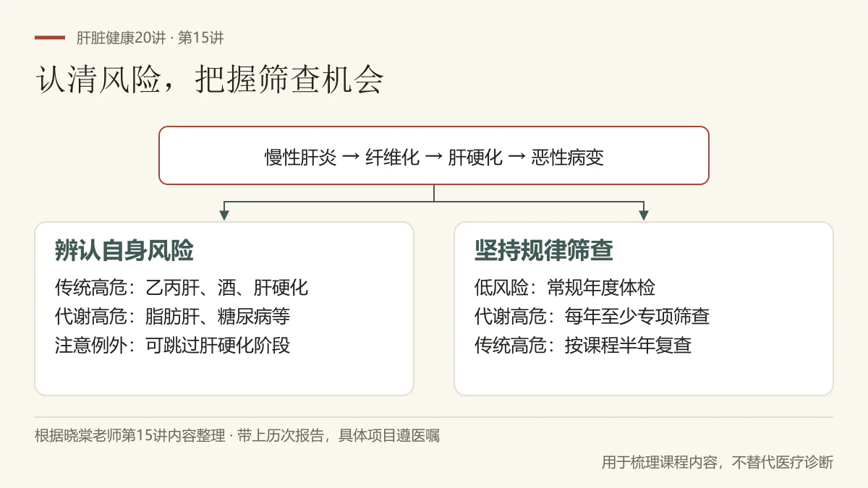Click 纤维化 in the progression chain
The height and width of the screenshot is (488, 868).
coord(393,157)
